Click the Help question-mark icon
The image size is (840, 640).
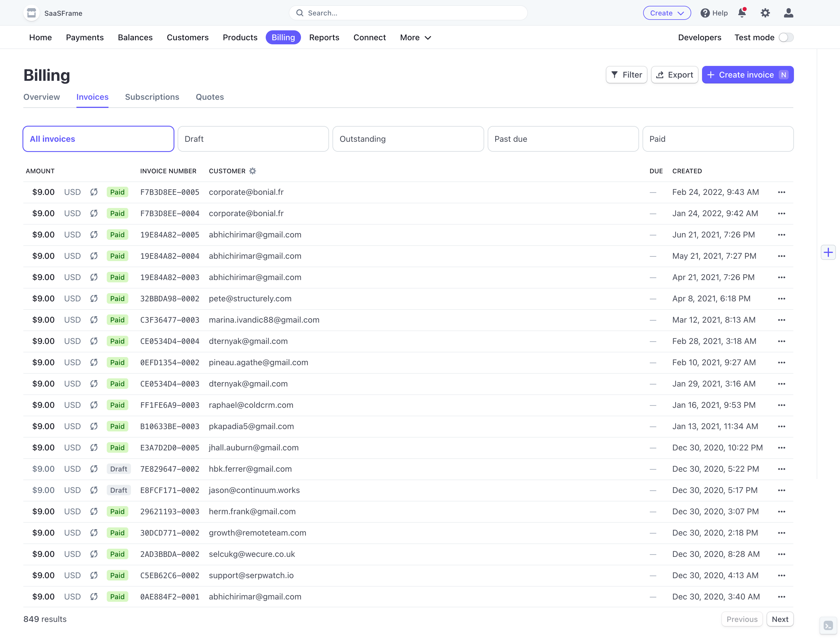705,13
